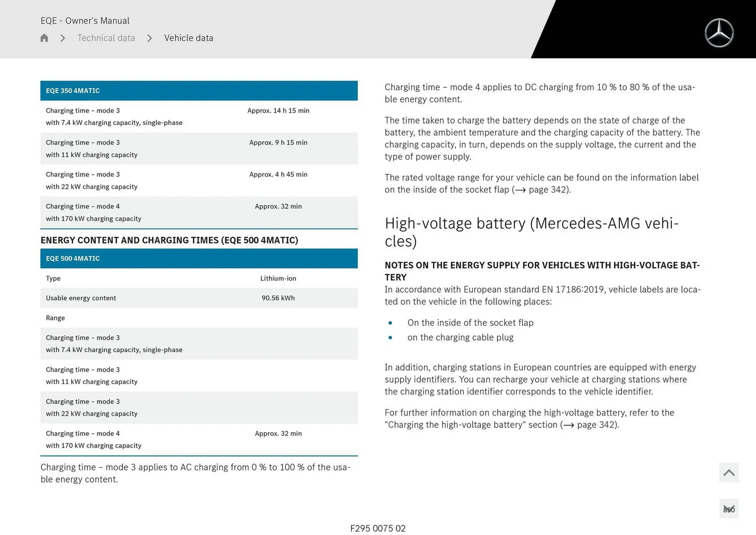
Task: Click the breadcrumb chevron before Technical data
Action: click(x=63, y=38)
